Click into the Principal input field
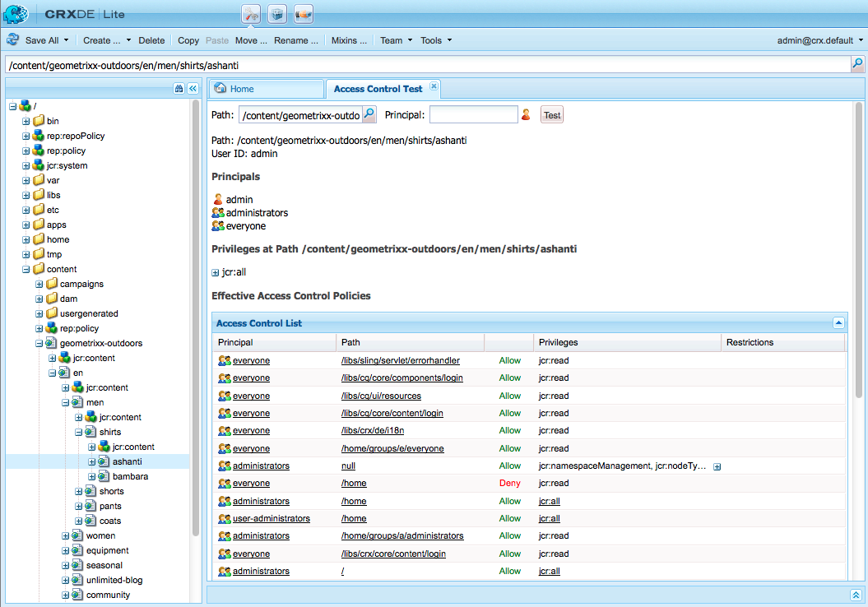This screenshot has height=607, width=868. 473,115
